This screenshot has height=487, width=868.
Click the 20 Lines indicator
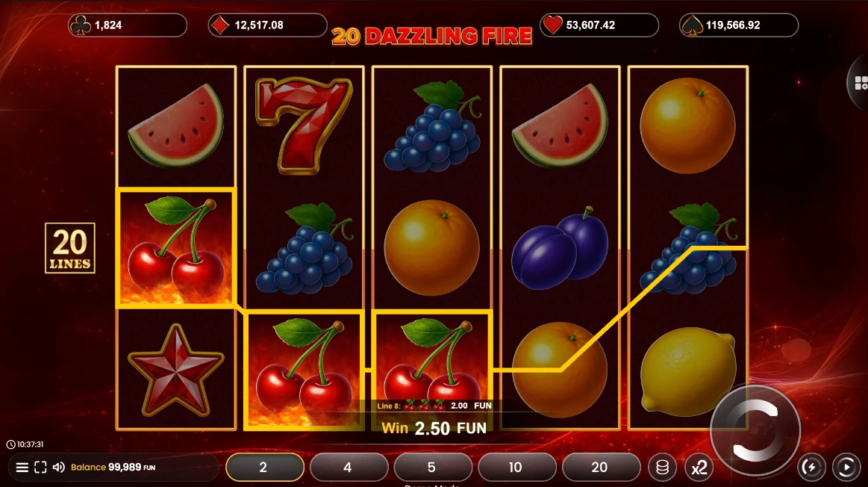click(x=69, y=248)
